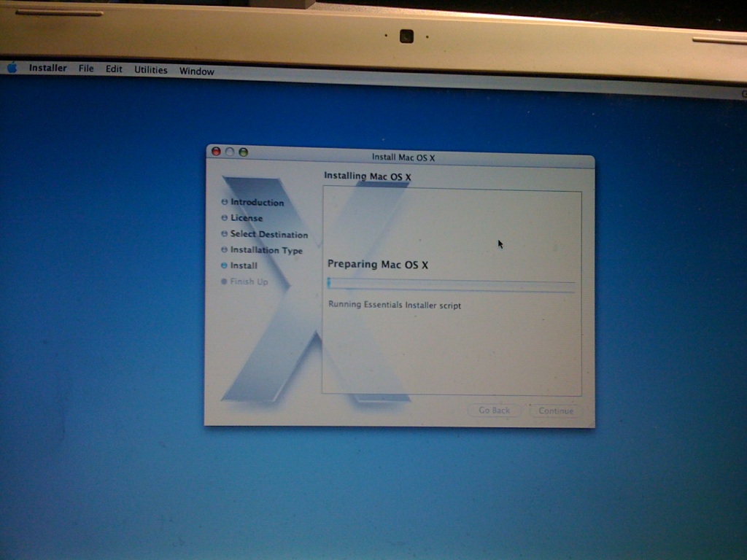Minimize the installer window with yellow button

click(230, 152)
